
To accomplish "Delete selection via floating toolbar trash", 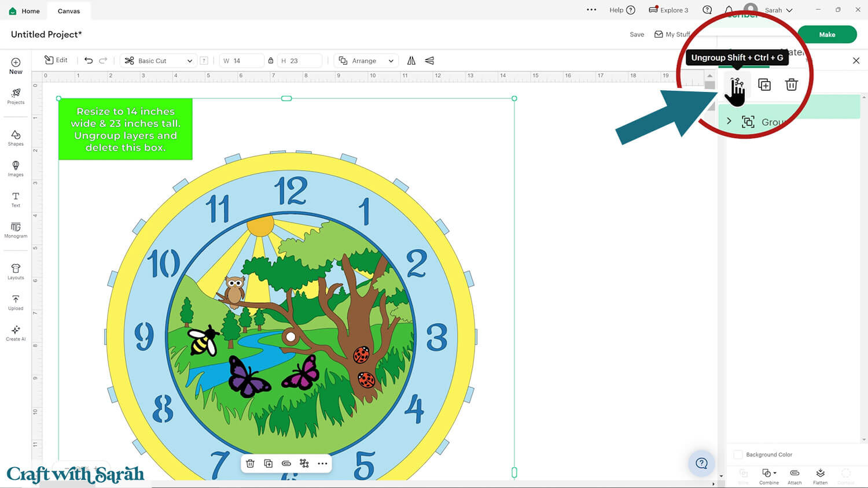I will click(x=250, y=463).
